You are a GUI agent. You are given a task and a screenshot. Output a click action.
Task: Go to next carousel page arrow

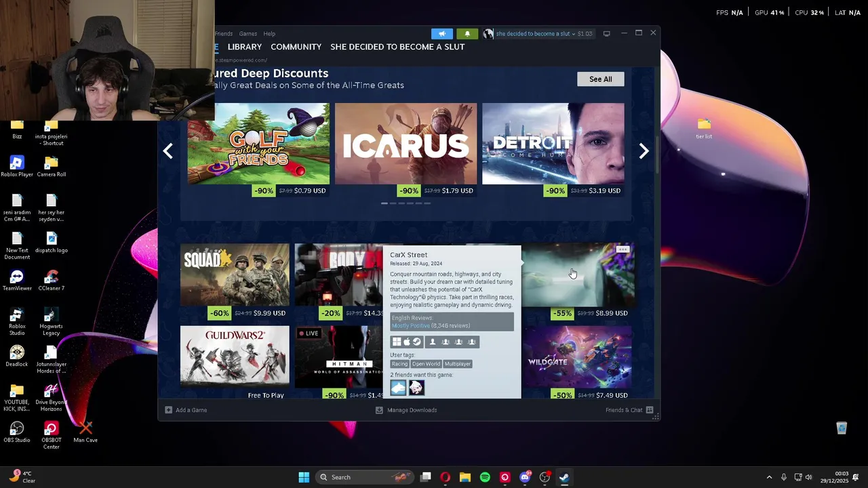tap(644, 150)
